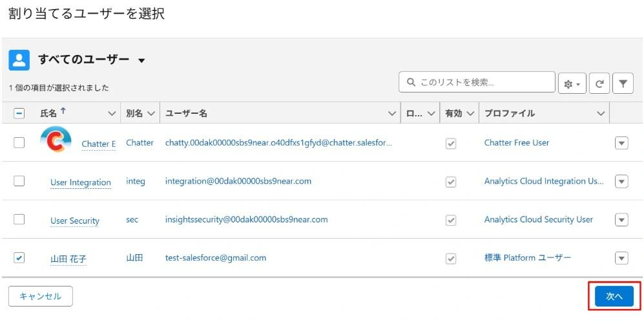The image size is (644, 324).
Task: Click the 有効 checkbox in User Integration row
Action: coord(451,182)
